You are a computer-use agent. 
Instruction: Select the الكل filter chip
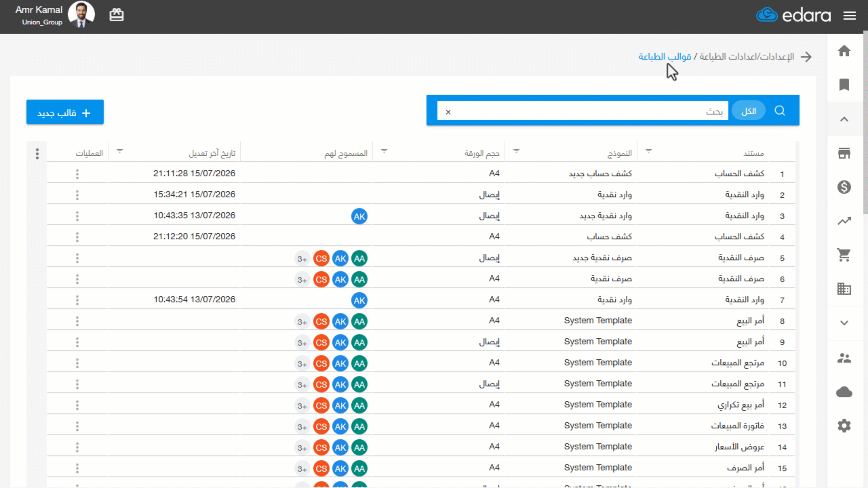(x=749, y=110)
